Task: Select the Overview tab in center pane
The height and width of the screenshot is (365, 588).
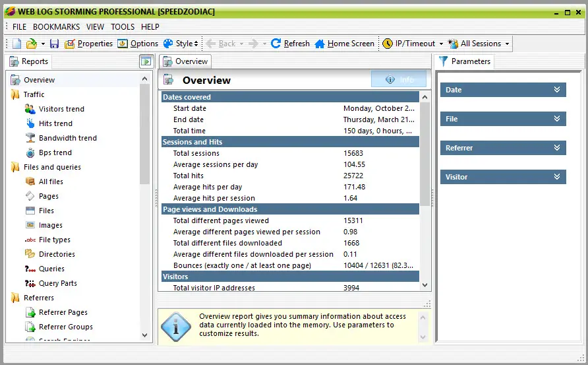Action: coord(185,61)
